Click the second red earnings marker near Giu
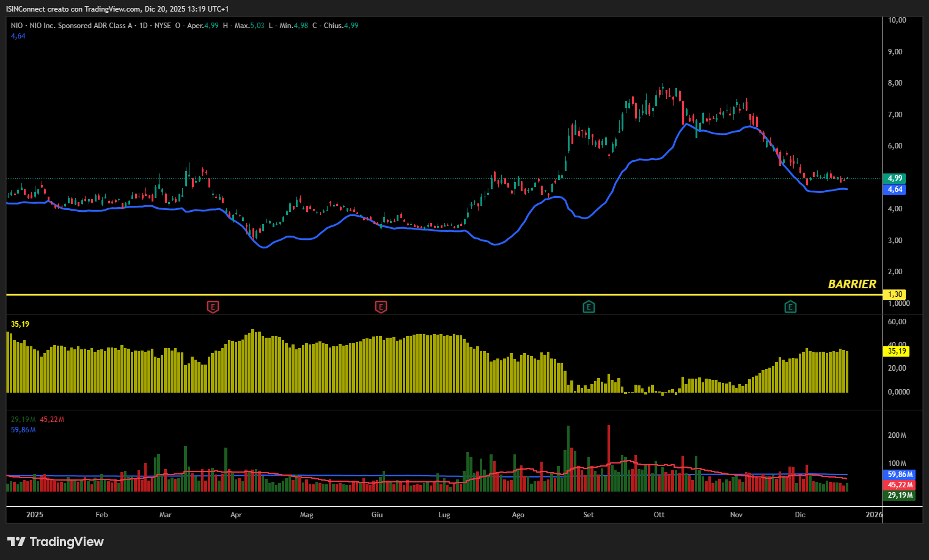The image size is (929, 560). click(381, 307)
